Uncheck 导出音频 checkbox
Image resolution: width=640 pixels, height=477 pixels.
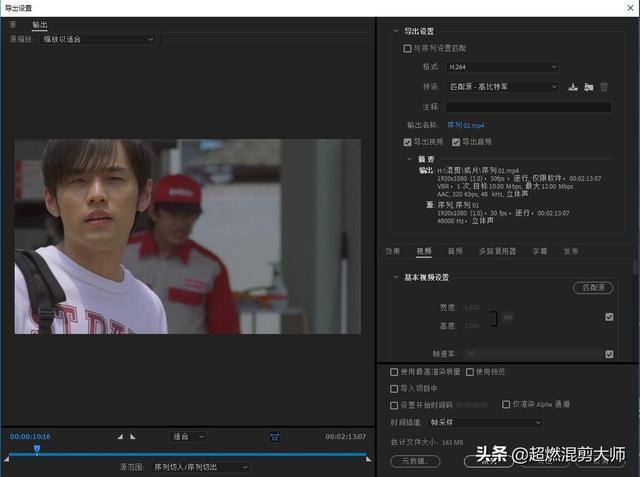[x=456, y=142]
